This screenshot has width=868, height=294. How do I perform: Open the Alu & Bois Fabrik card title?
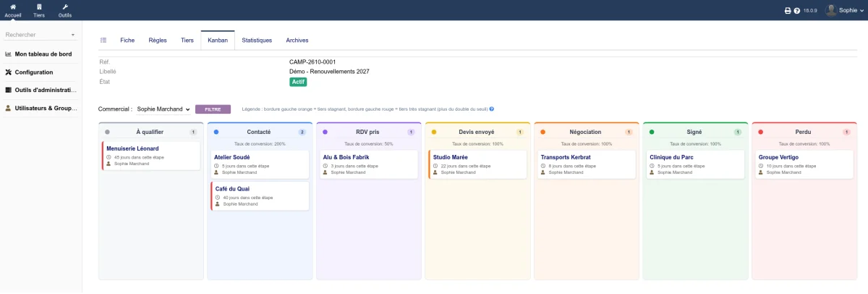click(x=347, y=157)
